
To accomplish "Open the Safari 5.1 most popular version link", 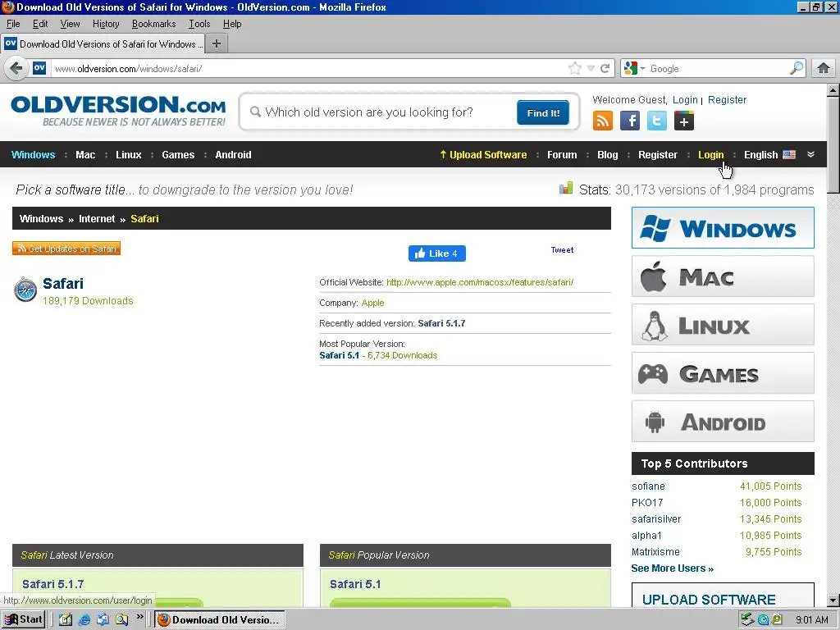I will coord(339,355).
